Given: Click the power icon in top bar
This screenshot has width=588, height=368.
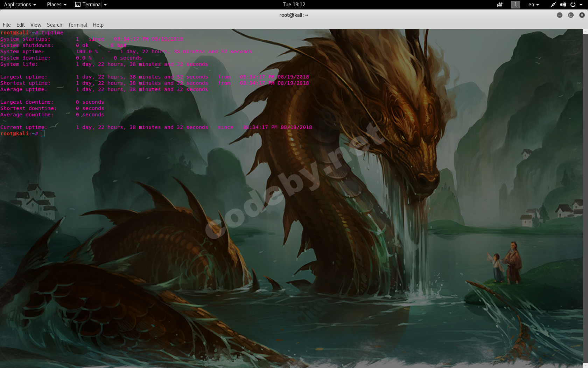Looking at the screenshot, I should pyautogui.click(x=573, y=5).
